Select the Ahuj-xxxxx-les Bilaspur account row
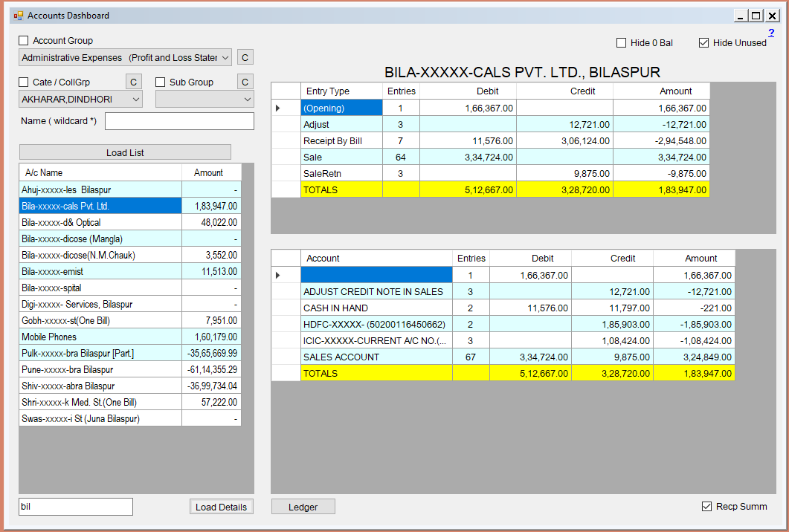Screen dimensions: 789x532 point(130,189)
